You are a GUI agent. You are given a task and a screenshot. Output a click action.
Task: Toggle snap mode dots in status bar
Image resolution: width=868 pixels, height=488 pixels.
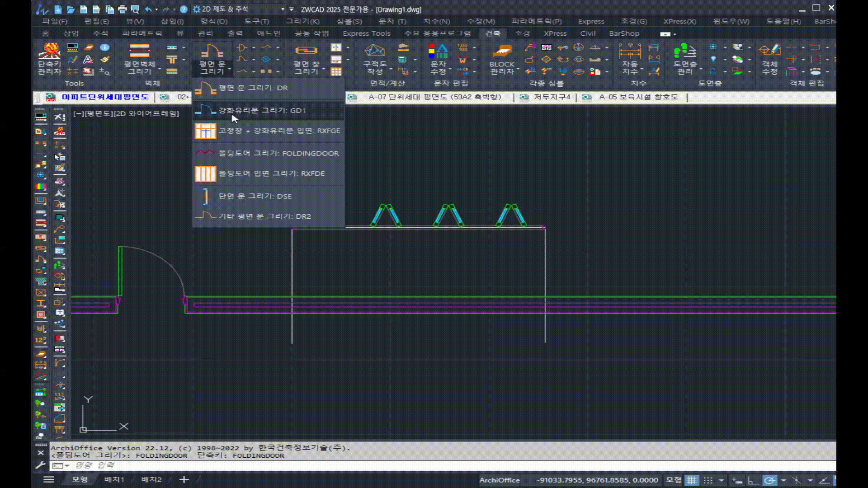pyautogui.click(x=708, y=480)
